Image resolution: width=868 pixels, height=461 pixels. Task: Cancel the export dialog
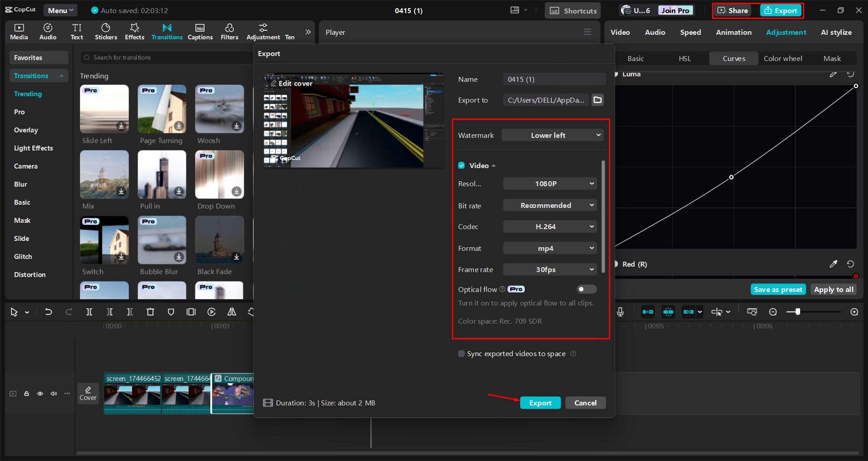(x=585, y=403)
